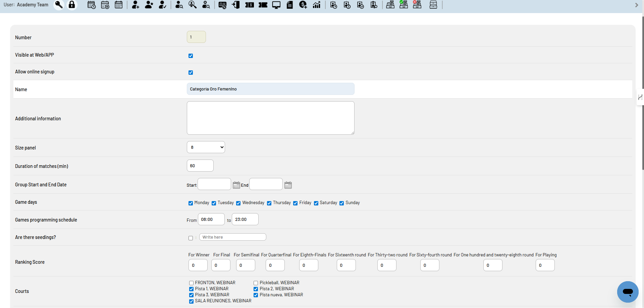The width and height of the screenshot is (644, 308).
Task: Click the monitor screen icon
Action: pos(276,5)
